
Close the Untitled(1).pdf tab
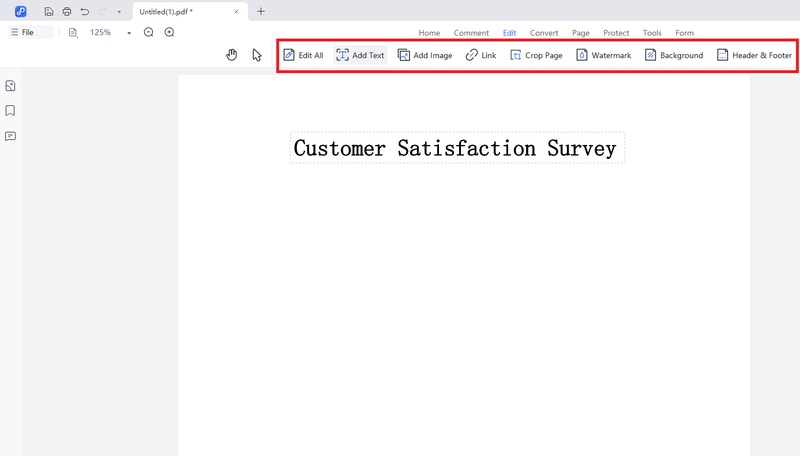click(x=236, y=11)
